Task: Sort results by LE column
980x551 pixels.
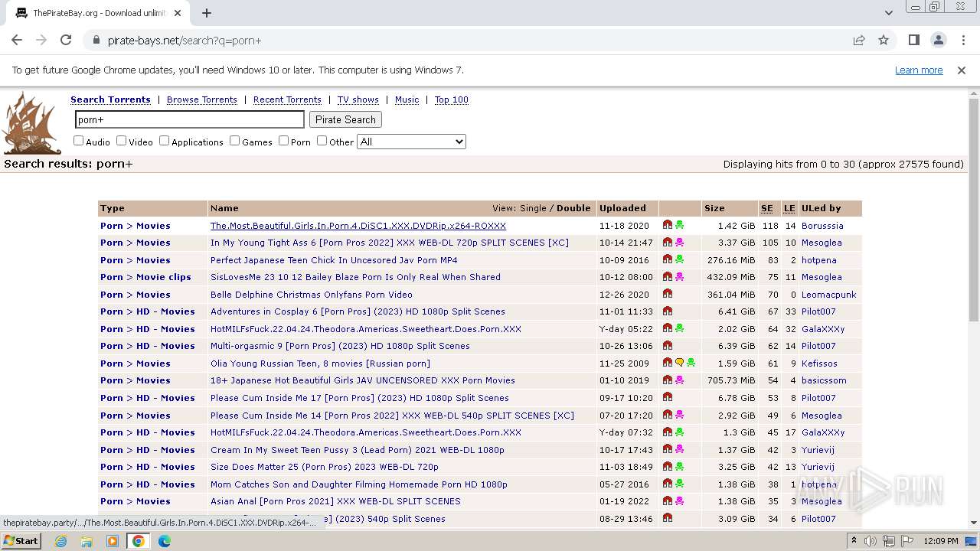Action: click(789, 208)
